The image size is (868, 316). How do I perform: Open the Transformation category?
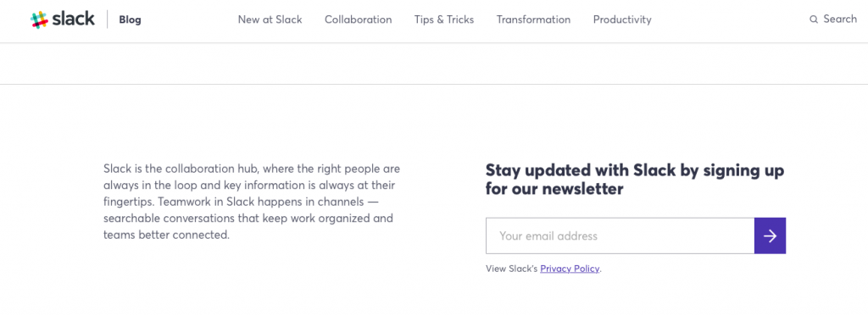[x=534, y=19]
